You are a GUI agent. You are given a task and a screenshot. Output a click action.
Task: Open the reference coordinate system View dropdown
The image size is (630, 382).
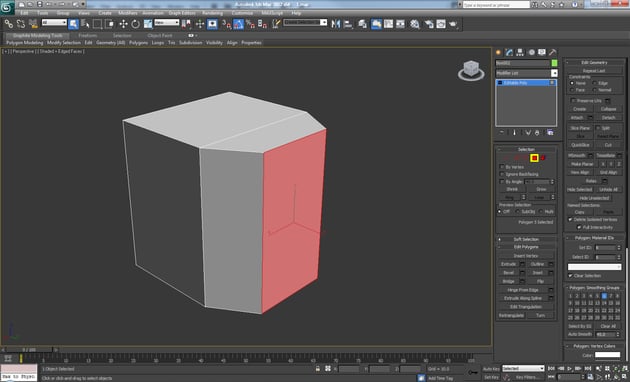(167, 22)
